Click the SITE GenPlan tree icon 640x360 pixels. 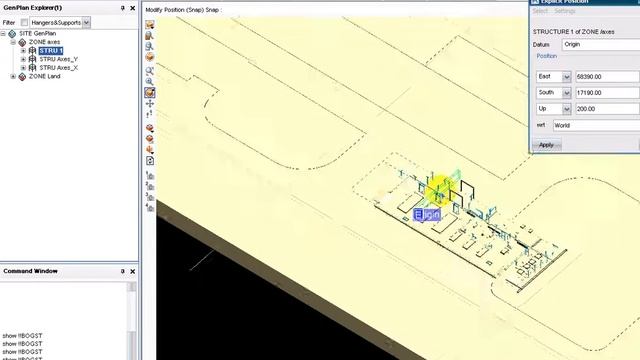tap(12, 33)
